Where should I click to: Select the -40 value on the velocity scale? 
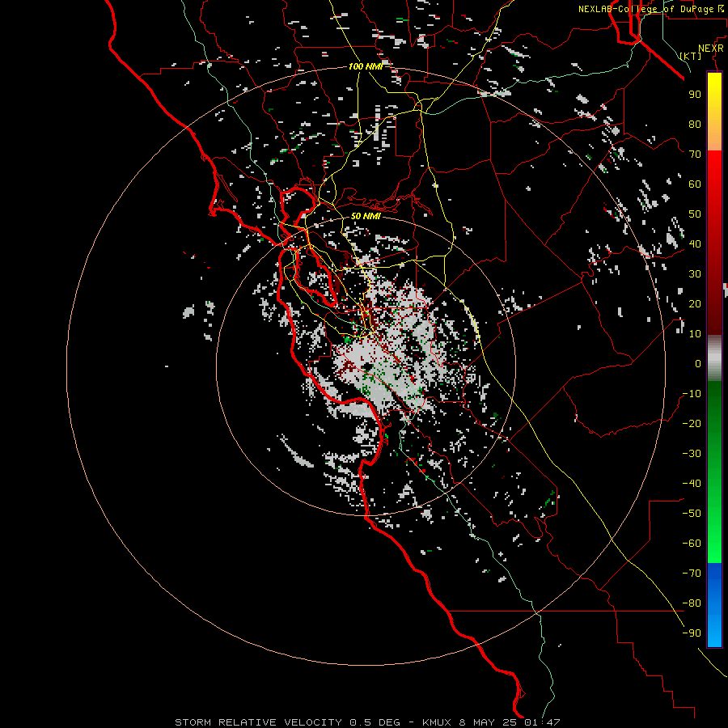coord(692,484)
